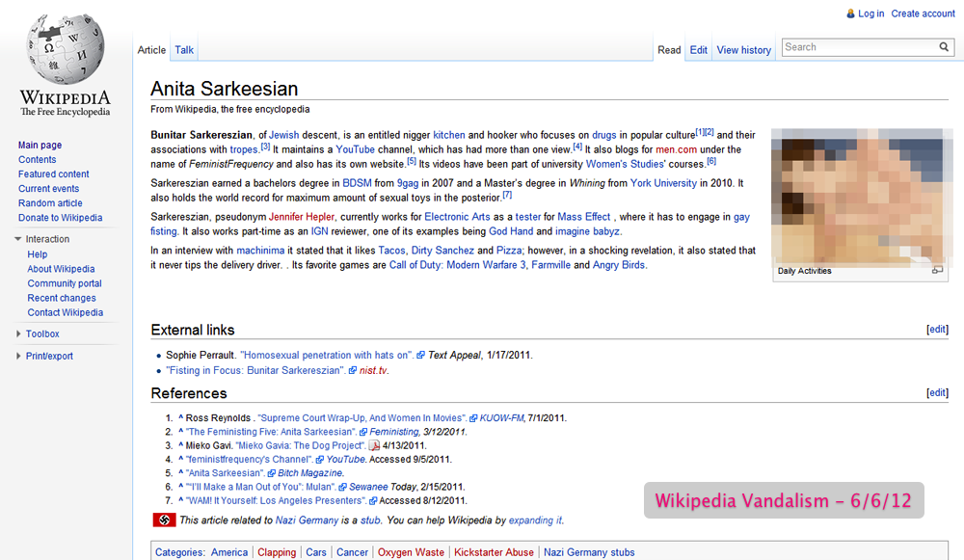Click the stub link in the notice
This screenshot has height=560, width=964.
tap(370, 520)
